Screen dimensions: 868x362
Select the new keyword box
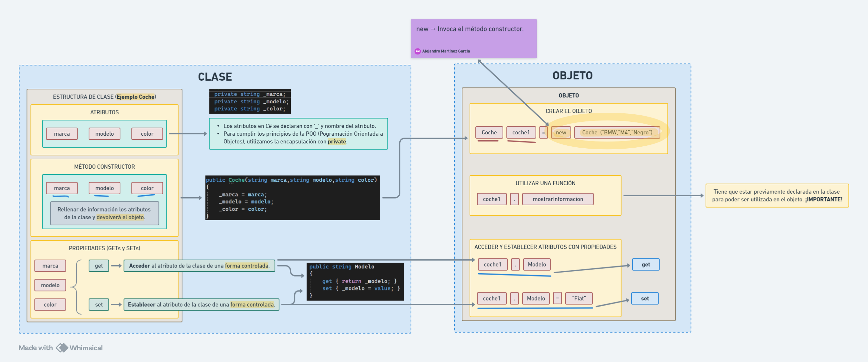tap(561, 132)
